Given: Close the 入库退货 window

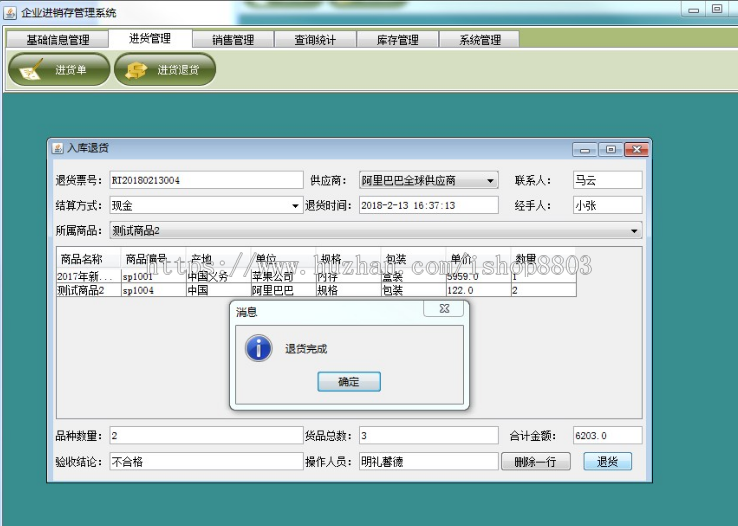Looking at the screenshot, I should tap(636, 150).
